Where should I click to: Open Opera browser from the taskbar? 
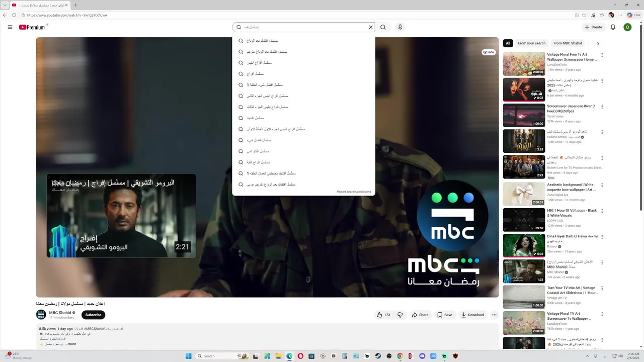point(300,356)
